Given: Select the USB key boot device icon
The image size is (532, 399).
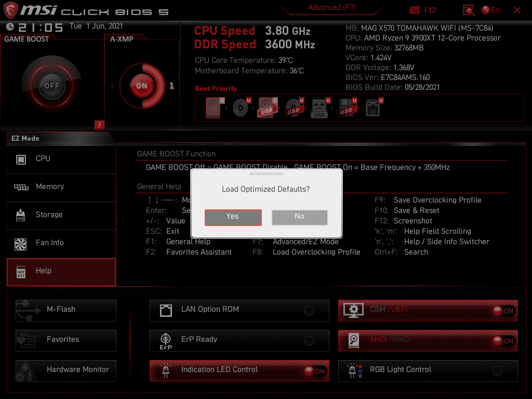Looking at the screenshot, I should [321, 108].
